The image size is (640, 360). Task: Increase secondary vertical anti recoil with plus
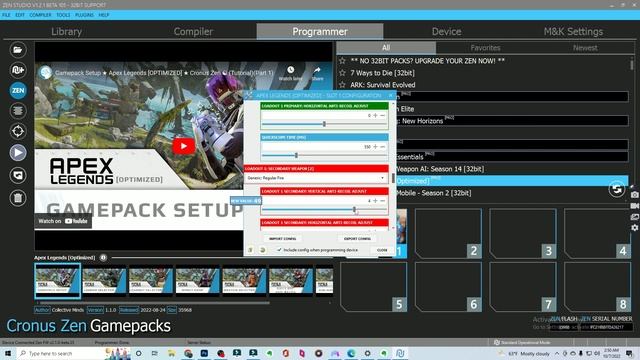pyautogui.click(x=376, y=201)
